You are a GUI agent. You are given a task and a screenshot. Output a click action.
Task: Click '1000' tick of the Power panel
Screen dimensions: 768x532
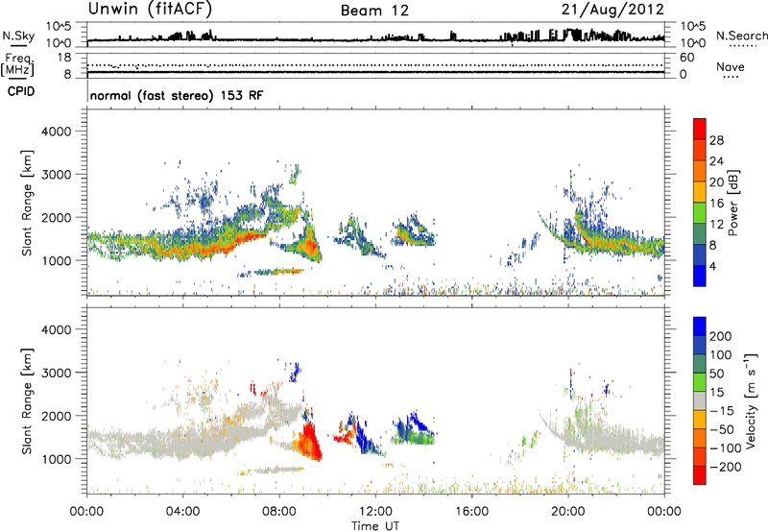pyautogui.click(x=56, y=260)
